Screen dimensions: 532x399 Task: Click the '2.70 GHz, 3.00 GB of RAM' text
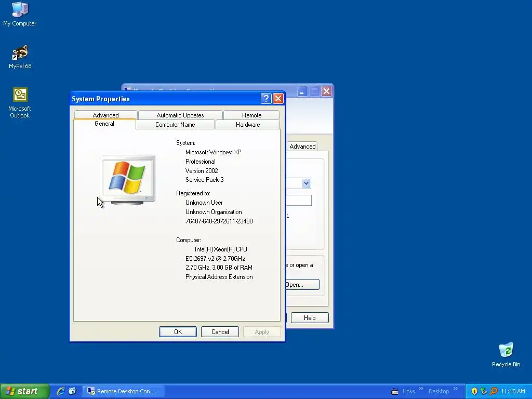point(219,268)
